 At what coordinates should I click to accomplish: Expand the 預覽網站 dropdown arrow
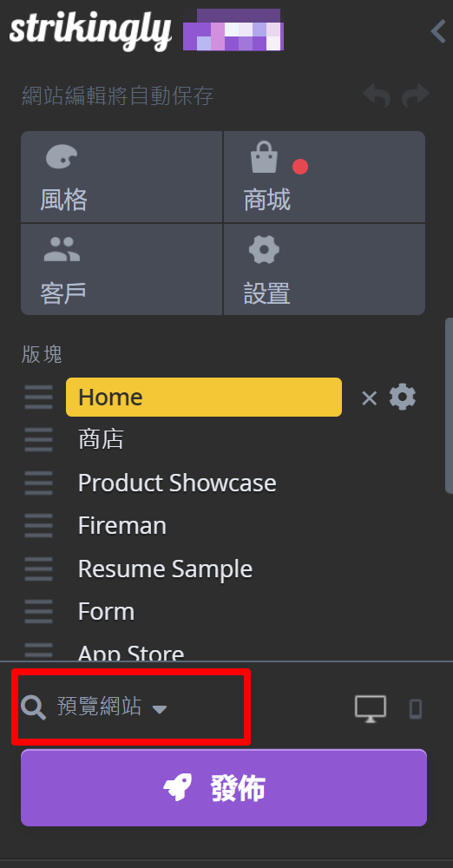point(160,709)
